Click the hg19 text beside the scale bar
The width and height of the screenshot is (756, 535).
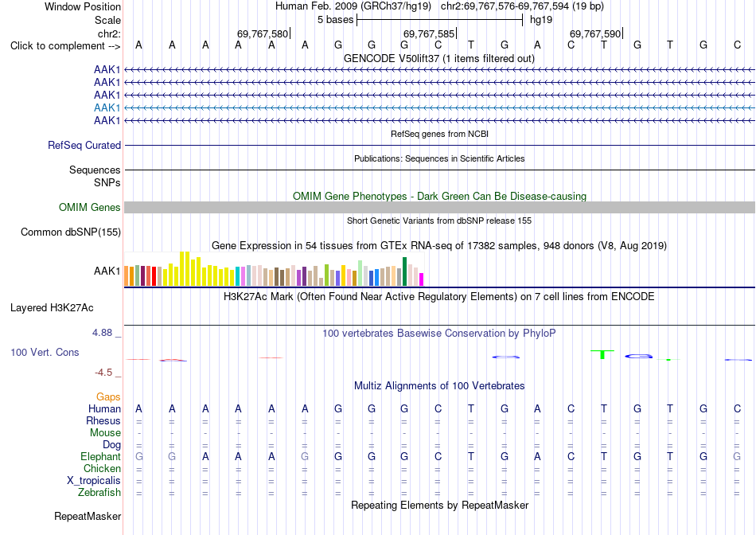tap(541, 20)
